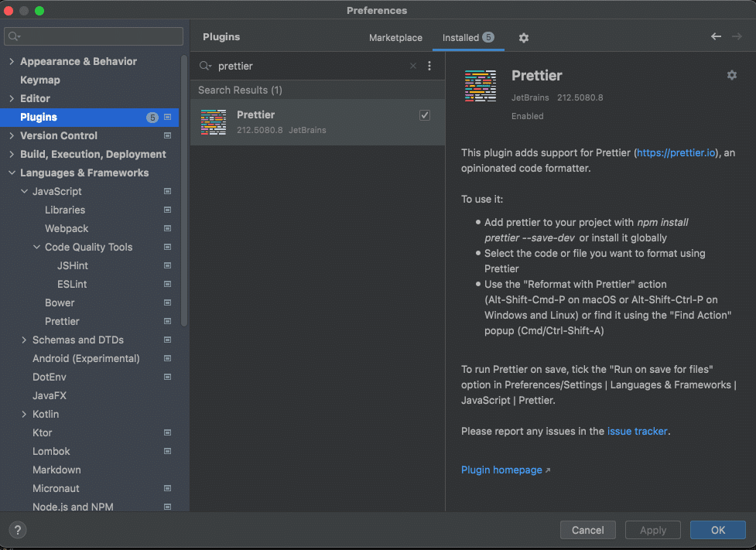This screenshot has height=550, width=756.
Task: Click project-level icon beside Micronaut
Action: (168, 488)
